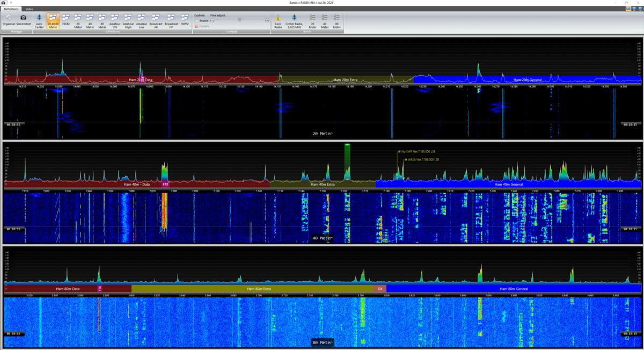This screenshot has height=350, width=644.
Task: Click the 80 Meter waterfall label
Action: 323,342
